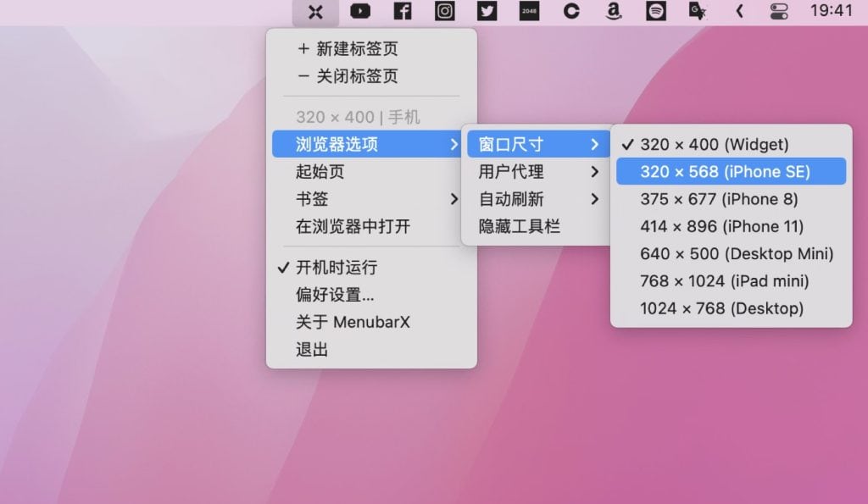Open the Google Translate menu bar icon
This screenshot has width=868, height=504.
(x=698, y=11)
